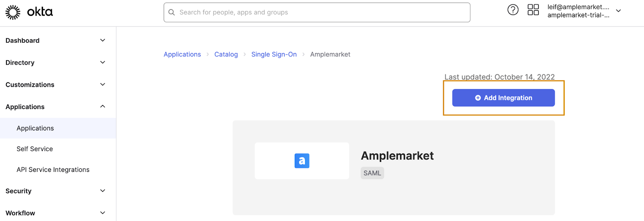Select Applications submenu item
Image resolution: width=644 pixels, height=221 pixels.
[x=35, y=128]
